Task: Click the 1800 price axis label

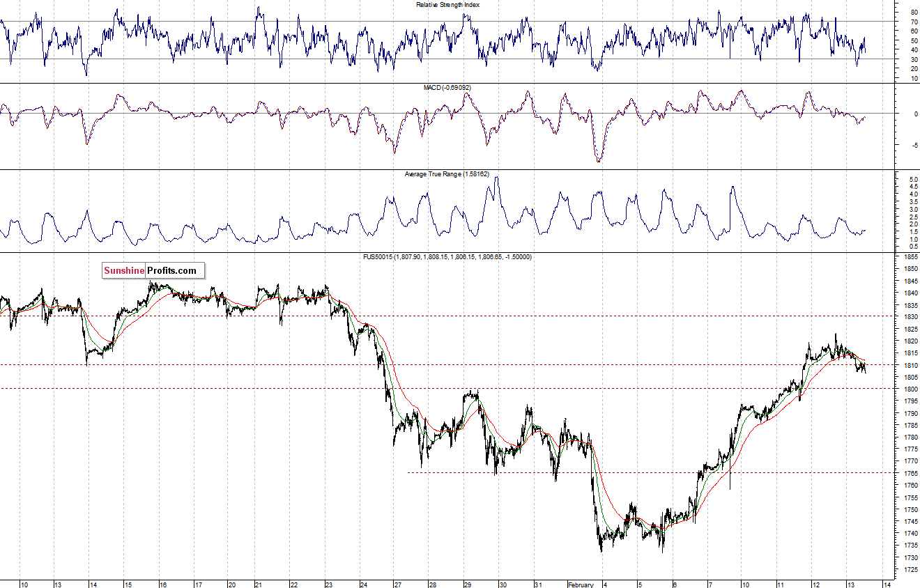Action: [x=910, y=389]
